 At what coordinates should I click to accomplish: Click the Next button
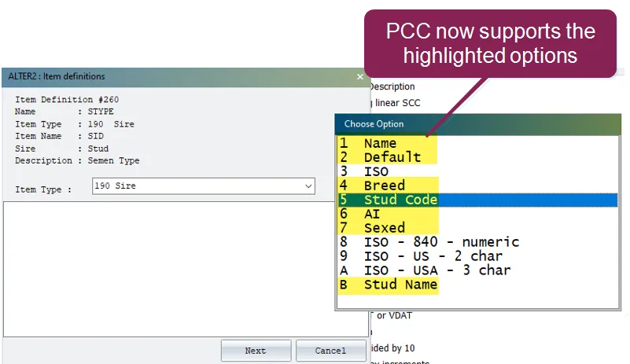(x=256, y=351)
